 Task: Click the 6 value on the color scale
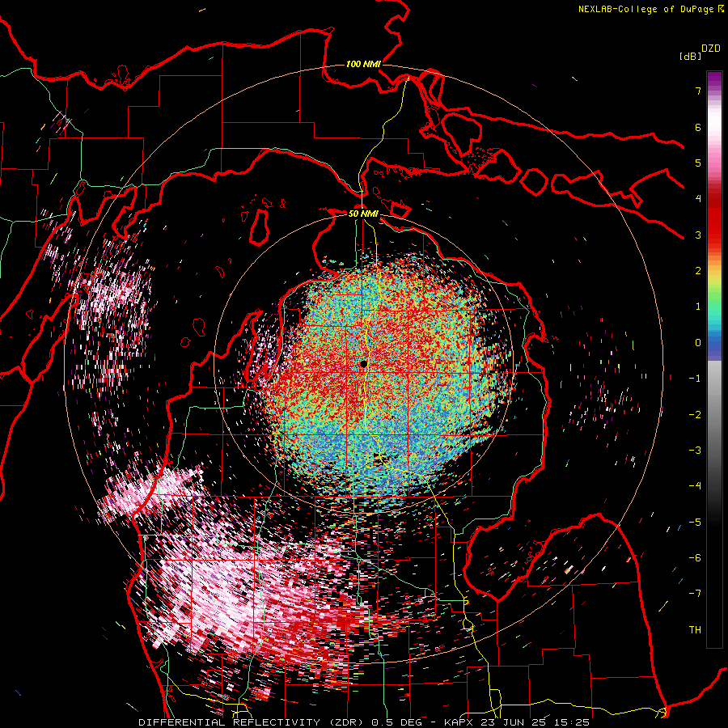[698, 127]
